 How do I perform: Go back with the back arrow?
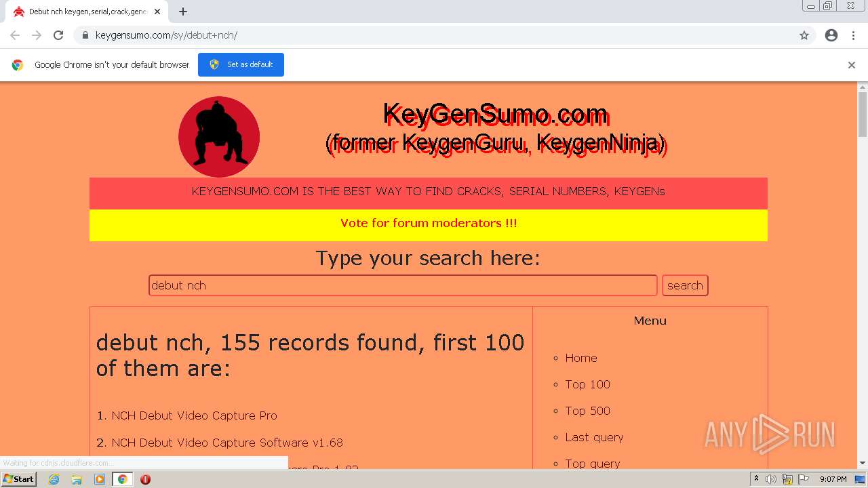15,35
